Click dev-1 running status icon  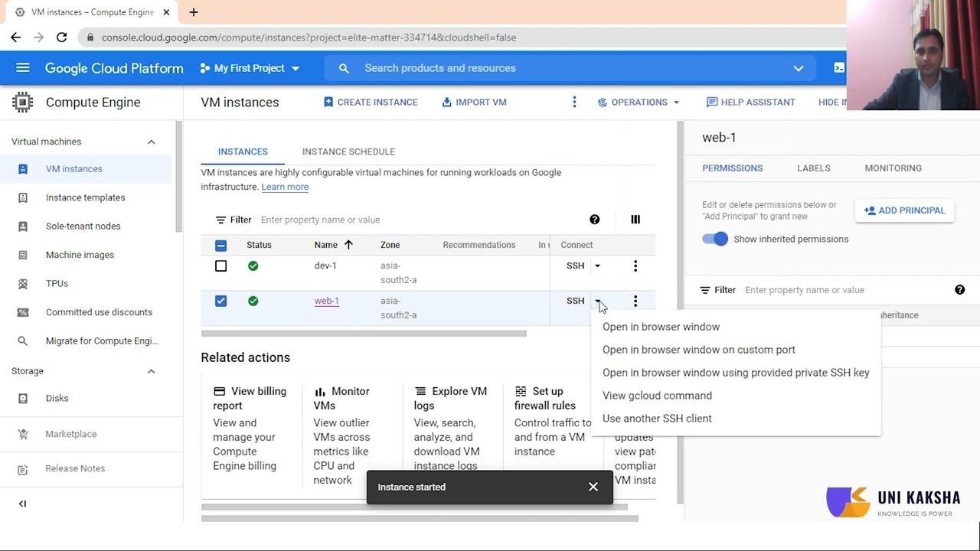click(253, 266)
